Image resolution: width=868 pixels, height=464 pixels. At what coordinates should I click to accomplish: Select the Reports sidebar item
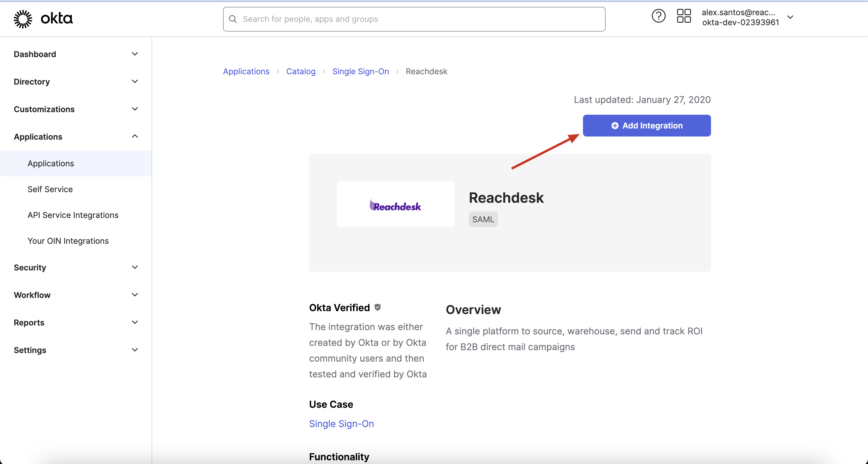pos(76,323)
